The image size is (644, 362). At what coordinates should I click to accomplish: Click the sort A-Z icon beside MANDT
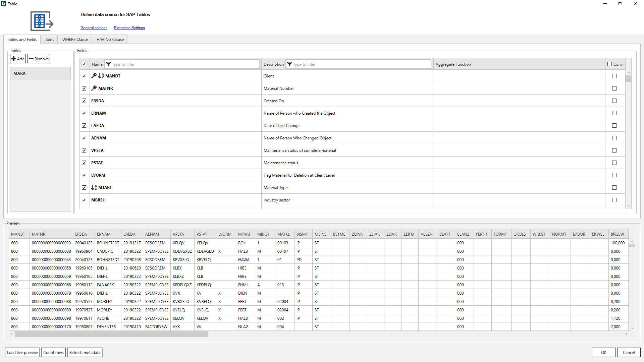(101, 76)
